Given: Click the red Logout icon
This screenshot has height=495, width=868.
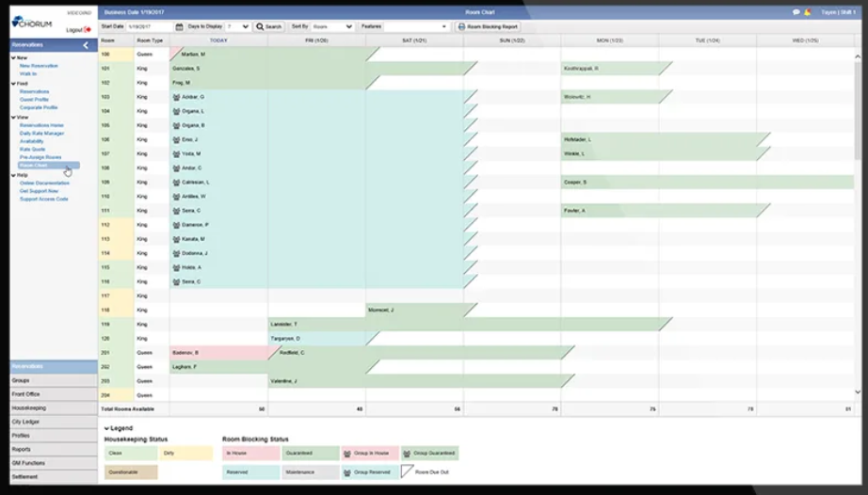Looking at the screenshot, I should (x=88, y=30).
